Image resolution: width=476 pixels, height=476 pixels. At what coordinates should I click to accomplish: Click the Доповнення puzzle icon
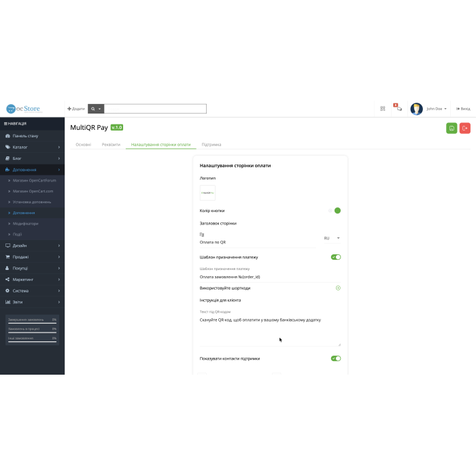[7, 169]
